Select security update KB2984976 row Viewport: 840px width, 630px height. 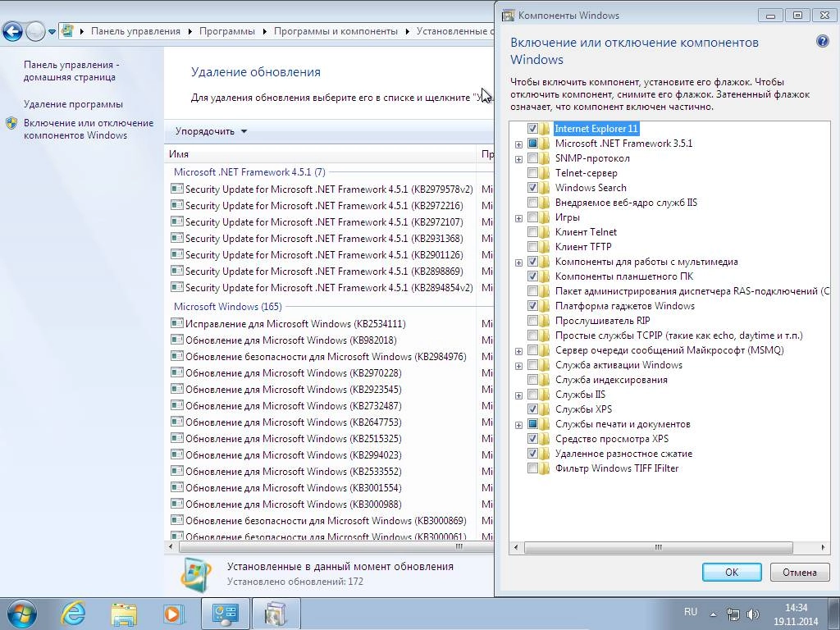319,356
